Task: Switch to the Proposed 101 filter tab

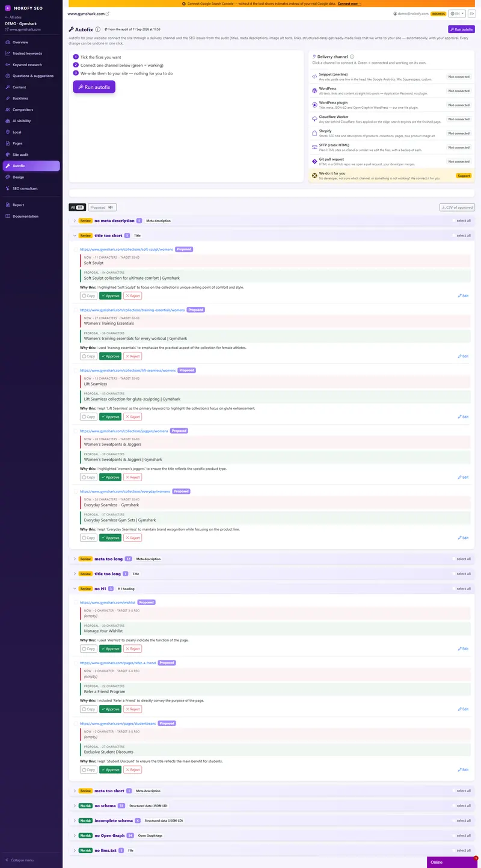Action: tap(102, 208)
